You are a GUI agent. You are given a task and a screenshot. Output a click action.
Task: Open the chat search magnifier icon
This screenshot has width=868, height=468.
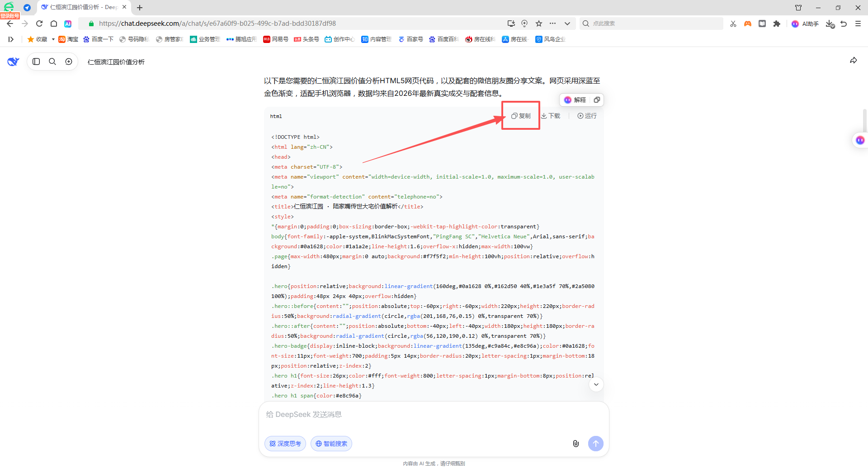coord(52,61)
